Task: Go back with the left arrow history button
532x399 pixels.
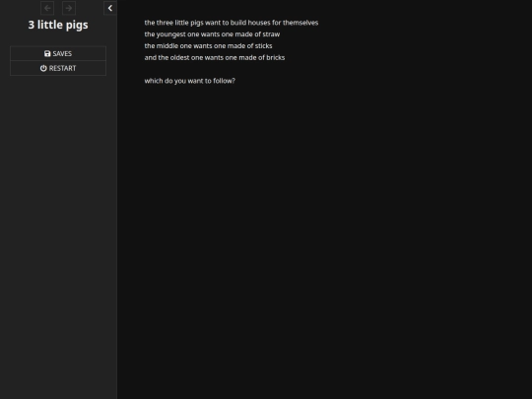Action: [x=47, y=8]
